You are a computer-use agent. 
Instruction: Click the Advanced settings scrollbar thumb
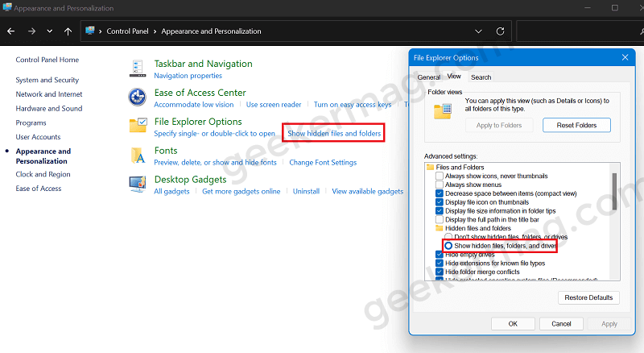[x=614, y=191]
